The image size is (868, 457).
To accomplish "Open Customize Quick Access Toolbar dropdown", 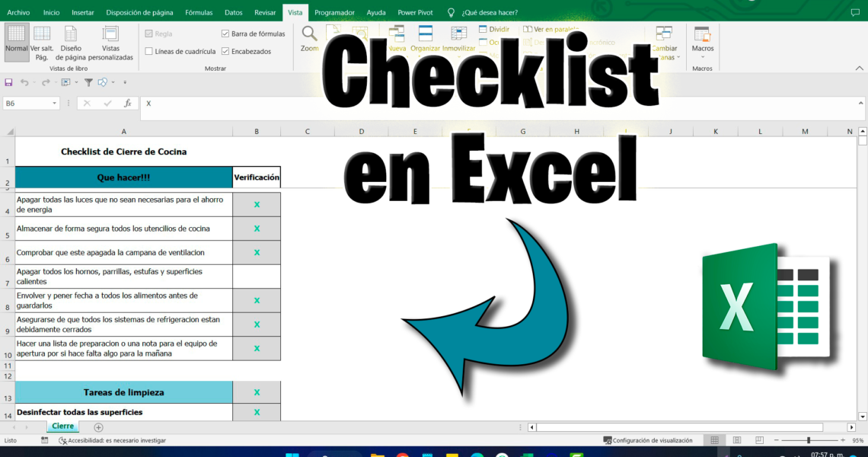I will pyautogui.click(x=125, y=82).
